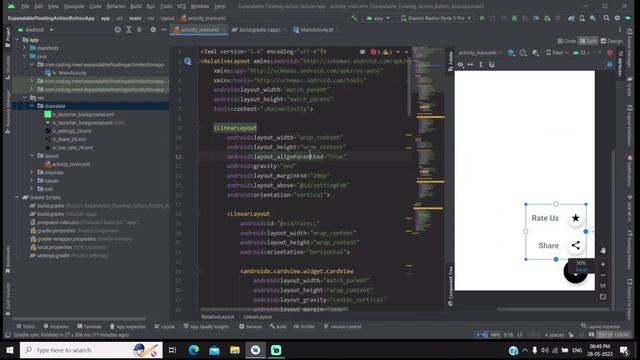Select activity_main.xml in layout folder

tap(68, 164)
